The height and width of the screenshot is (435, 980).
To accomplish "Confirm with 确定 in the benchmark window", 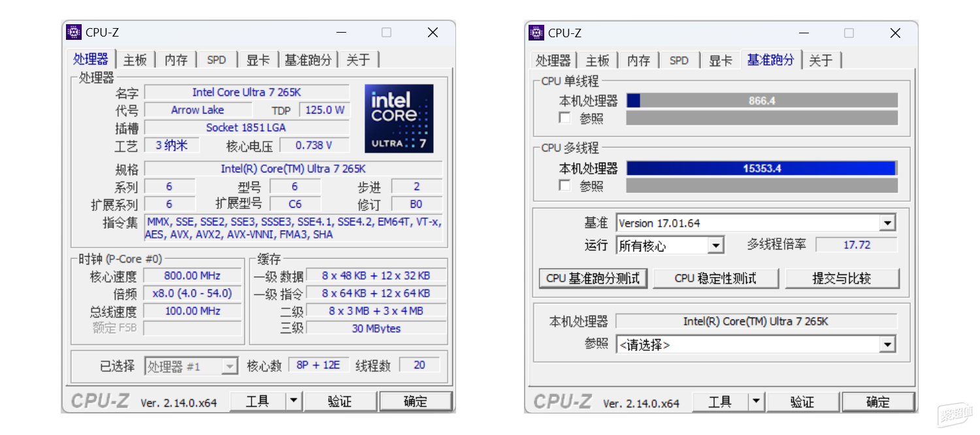I will [878, 402].
